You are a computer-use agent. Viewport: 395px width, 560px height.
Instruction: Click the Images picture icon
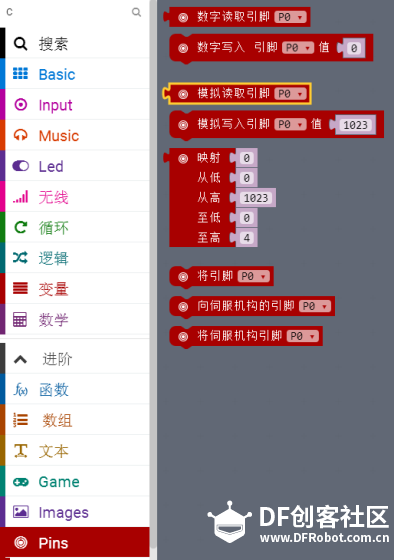20,512
